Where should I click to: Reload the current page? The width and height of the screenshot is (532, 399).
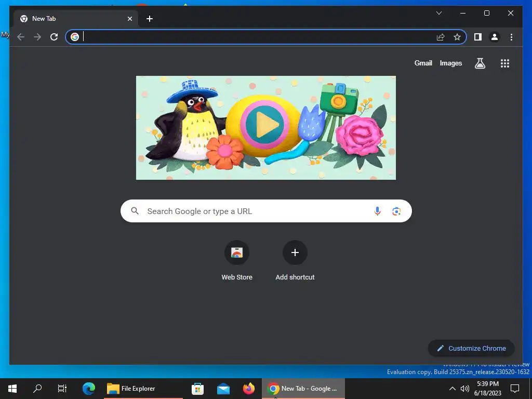(54, 37)
